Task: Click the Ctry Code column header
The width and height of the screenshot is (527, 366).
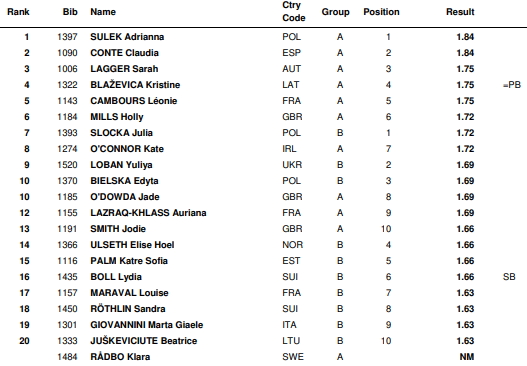Action: point(293,11)
